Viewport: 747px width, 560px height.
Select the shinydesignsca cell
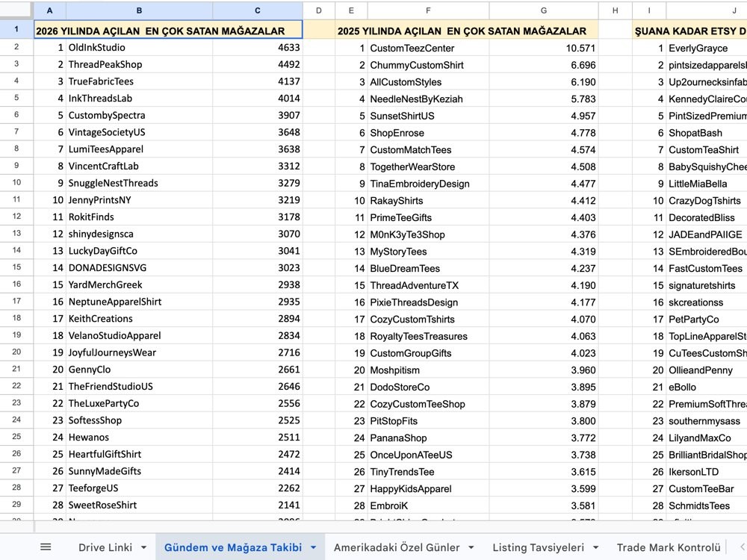139,234
